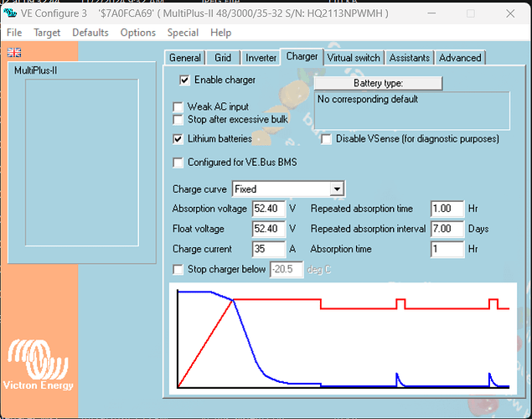Screen dimensions: 532x419
Task: Click the Stop charger below temperature field
Action: [x=287, y=269]
